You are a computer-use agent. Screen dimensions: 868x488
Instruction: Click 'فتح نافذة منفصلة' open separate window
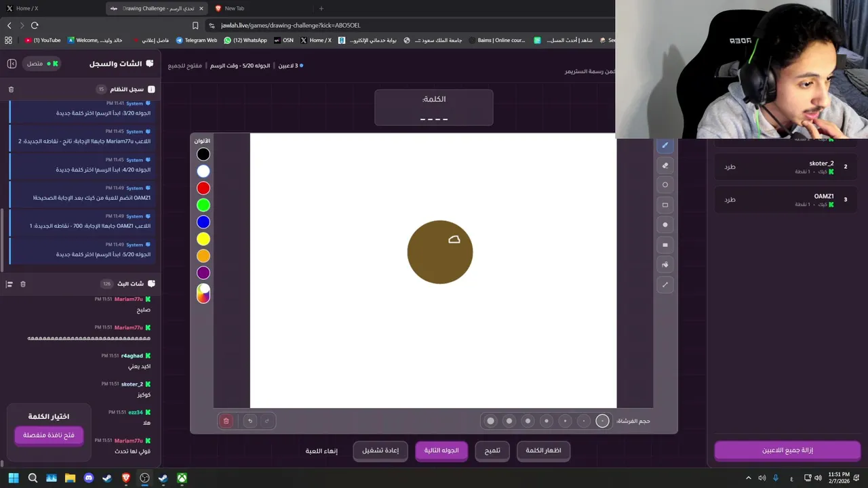click(49, 435)
